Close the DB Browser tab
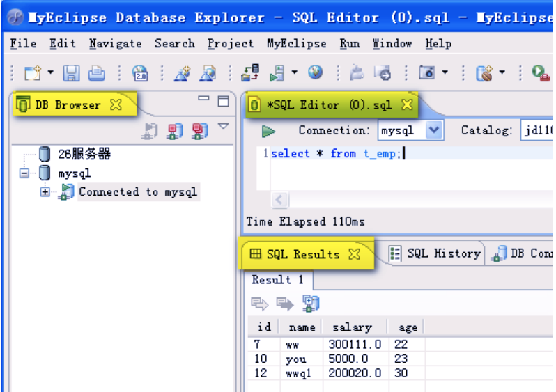This screenshot has width=556, height=392. pyautogui.click(x=116, y=104)
